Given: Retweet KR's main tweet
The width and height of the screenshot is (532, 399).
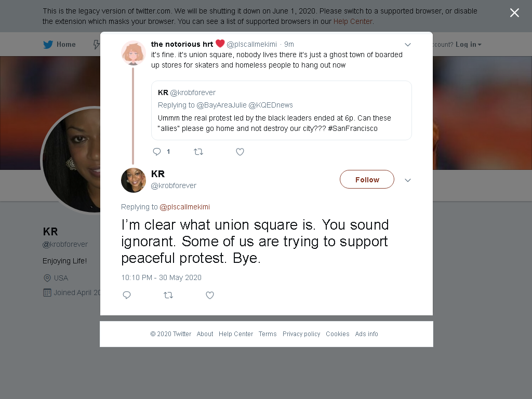Looking at the screenshot, I should click(x=168, y=295).
